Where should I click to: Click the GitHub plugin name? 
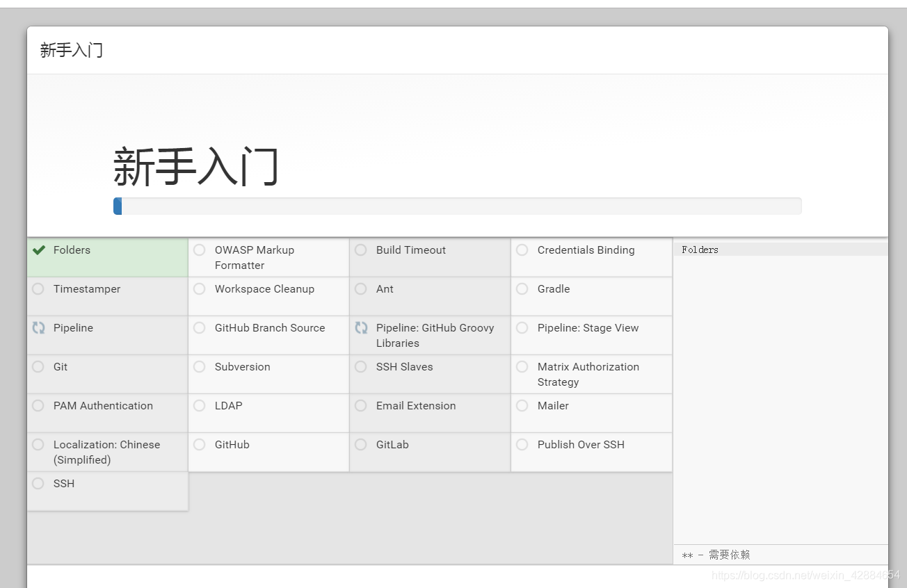coord(232,445)
